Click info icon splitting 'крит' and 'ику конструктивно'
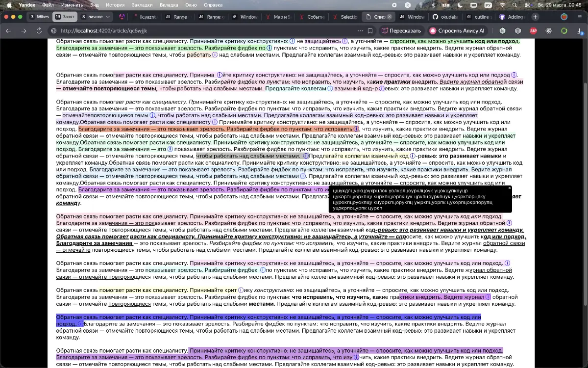The image size is (588, 368). click(241, 290)
